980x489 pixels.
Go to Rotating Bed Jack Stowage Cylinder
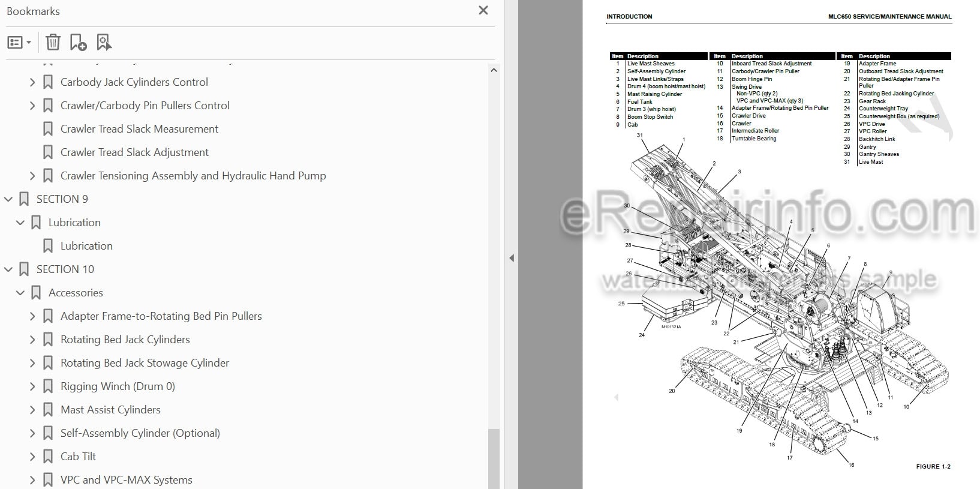point(145,363)
